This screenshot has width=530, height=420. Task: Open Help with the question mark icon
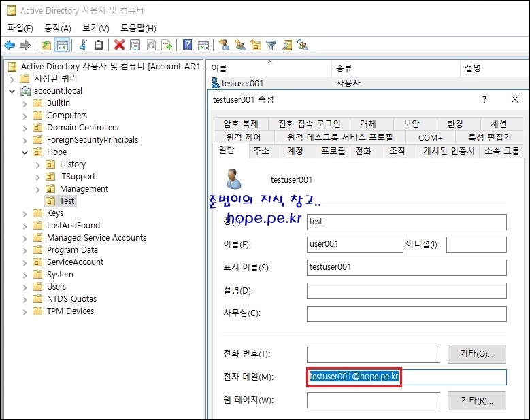pyautogui.click(x=187, y=45)
